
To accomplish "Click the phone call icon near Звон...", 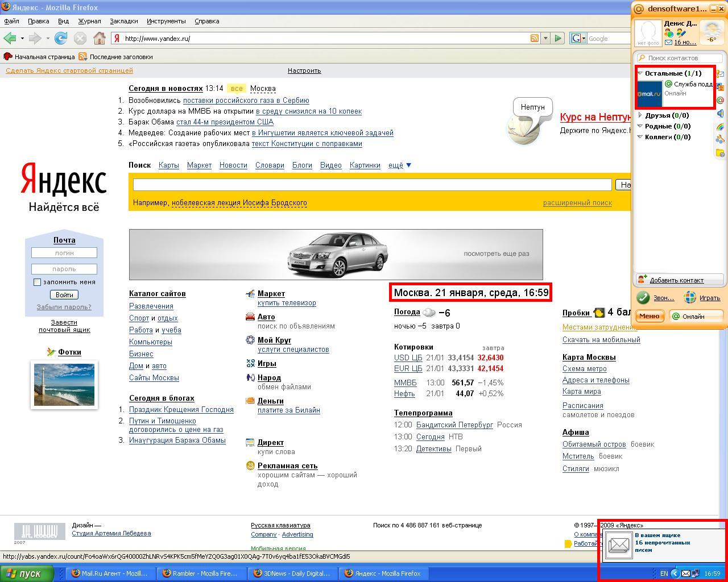I will point(643,297).
